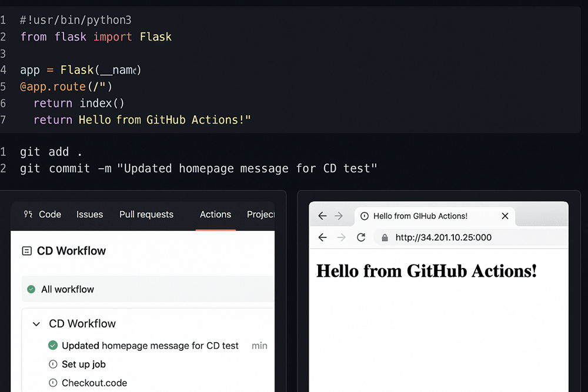This screenshot has height=392, width=588.
Task: Open the Checkout.code step
Action: click(x=95, y=383)
